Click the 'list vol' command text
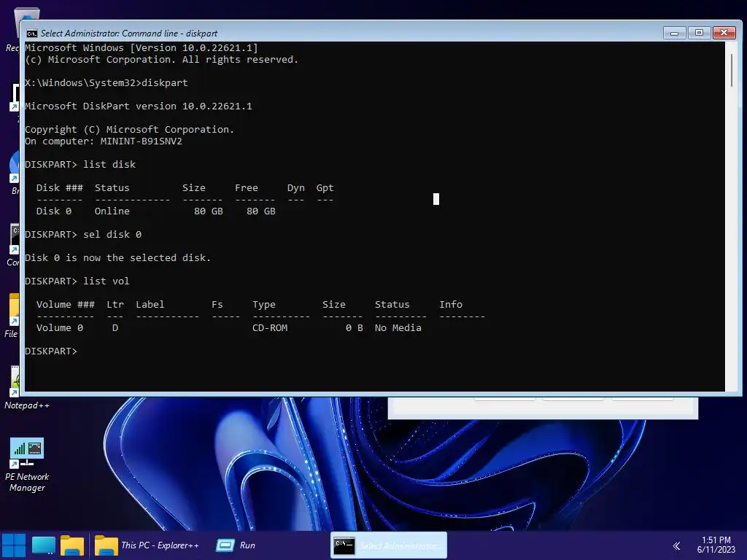 107,281
